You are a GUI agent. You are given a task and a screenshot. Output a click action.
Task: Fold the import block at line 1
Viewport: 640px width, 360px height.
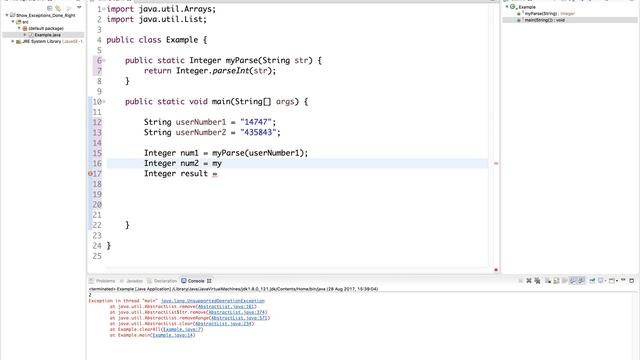104,9
